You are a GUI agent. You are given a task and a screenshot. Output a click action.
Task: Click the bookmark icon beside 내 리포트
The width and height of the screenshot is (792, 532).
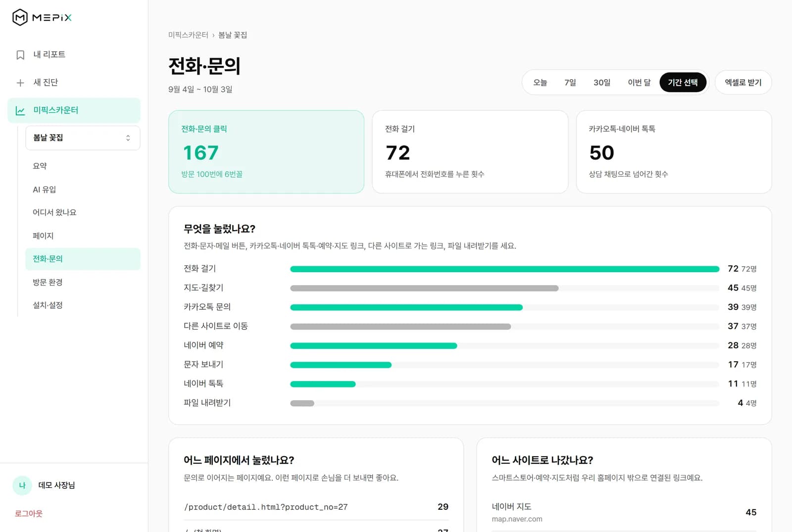[20, 55]
